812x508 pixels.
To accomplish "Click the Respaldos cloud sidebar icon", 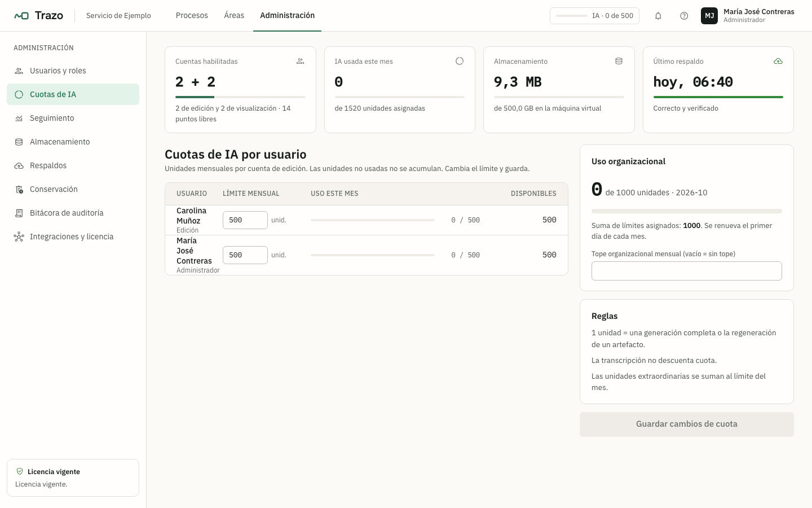I will click(x=19, y=166).
